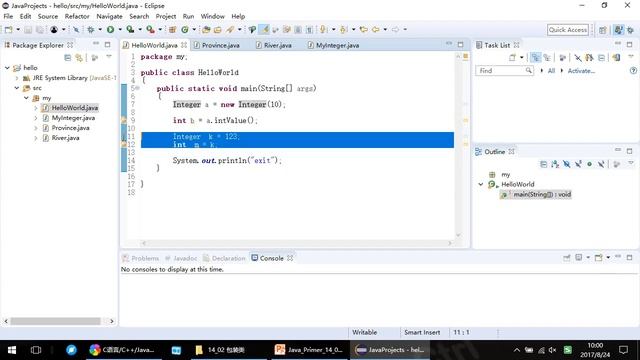Open the Problems view tab
The height and width of the screenshot is (360, 640).
141,258
